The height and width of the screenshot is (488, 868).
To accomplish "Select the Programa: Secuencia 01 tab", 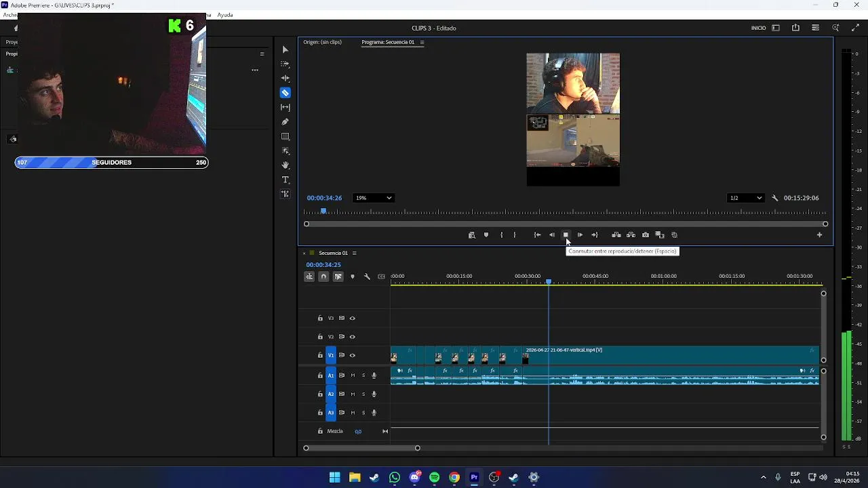I will pyautogui.click(x=388, y=42).
